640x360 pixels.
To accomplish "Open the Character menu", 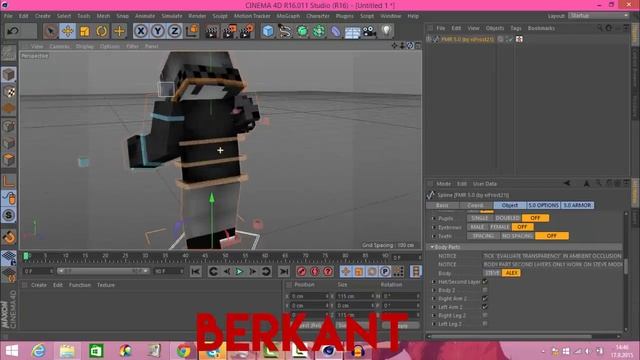I will (318, 16).
